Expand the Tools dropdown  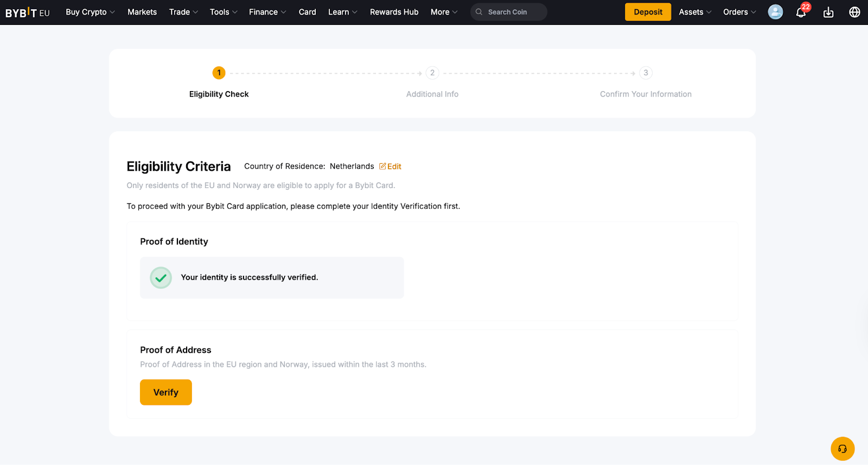point(224,12)
